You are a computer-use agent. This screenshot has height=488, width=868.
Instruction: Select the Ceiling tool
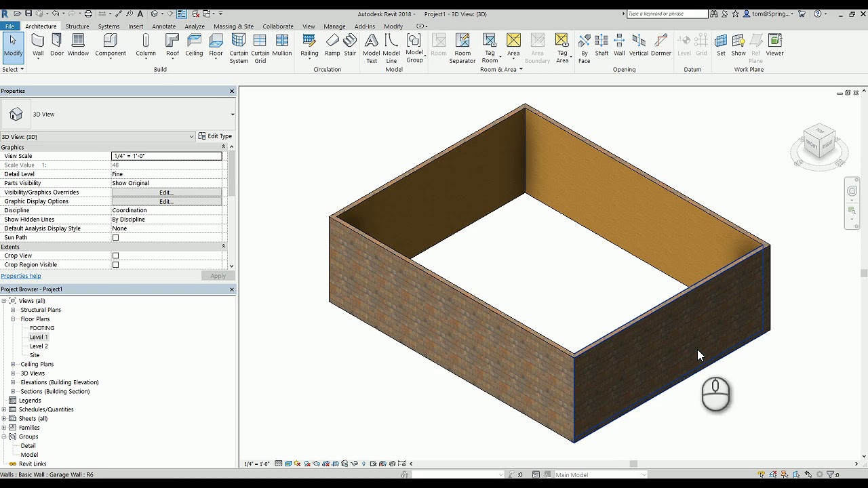[194, 45]
